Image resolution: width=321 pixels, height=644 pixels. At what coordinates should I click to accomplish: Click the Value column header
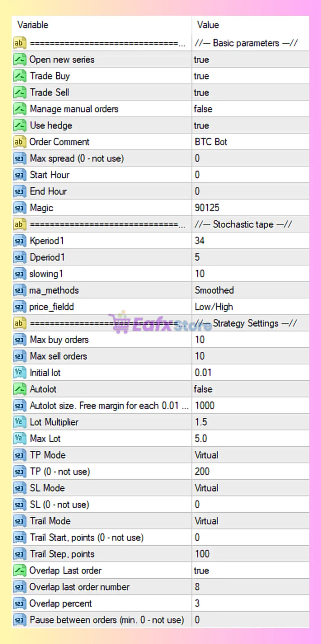208,25
